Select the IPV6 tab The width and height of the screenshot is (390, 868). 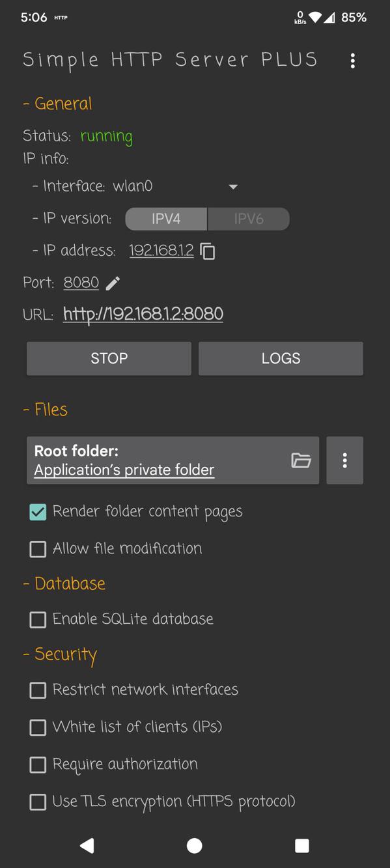pyautogui.click(x=249, y=219)
